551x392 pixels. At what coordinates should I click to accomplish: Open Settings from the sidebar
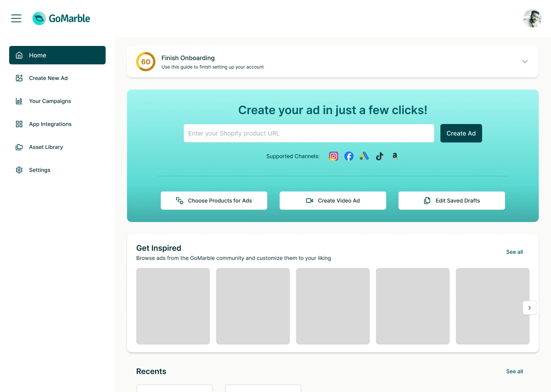click(57, 170)
